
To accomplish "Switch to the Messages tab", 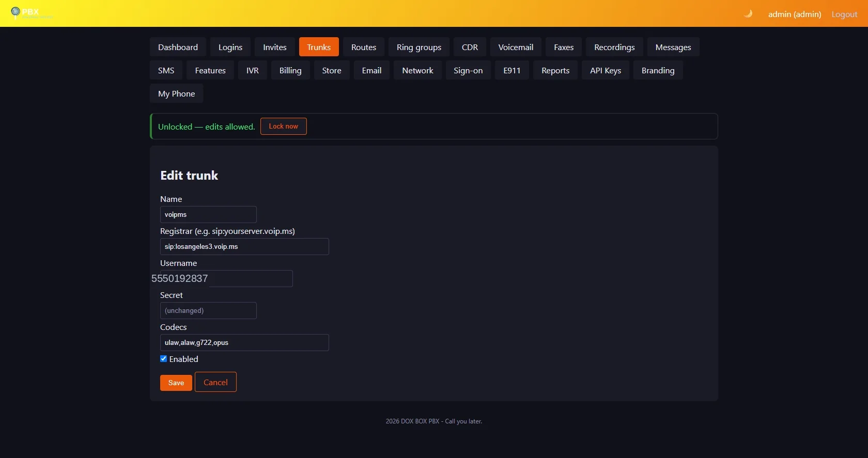I will [x=673, y=47].
